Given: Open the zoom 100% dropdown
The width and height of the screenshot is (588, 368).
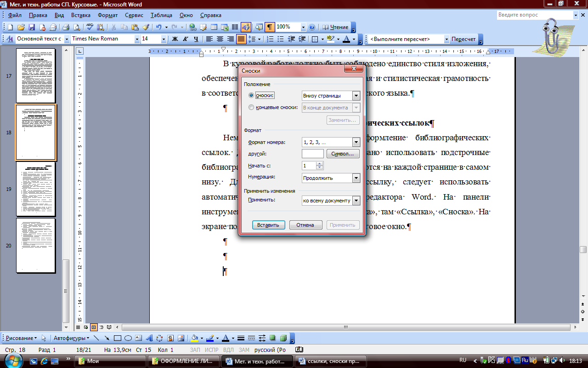Looking at the screenshot, I should click(x=303, y=27).
